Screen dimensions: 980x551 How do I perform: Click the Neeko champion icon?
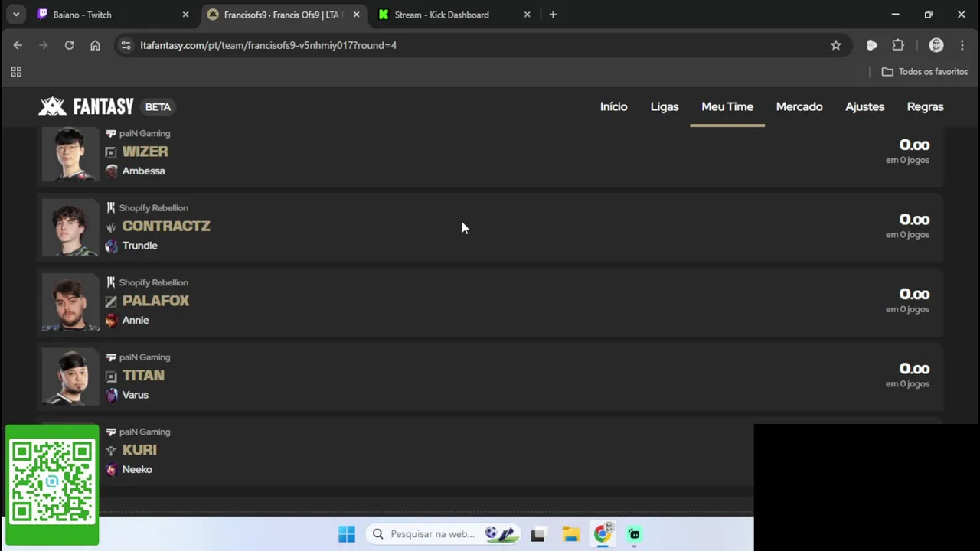112,469
